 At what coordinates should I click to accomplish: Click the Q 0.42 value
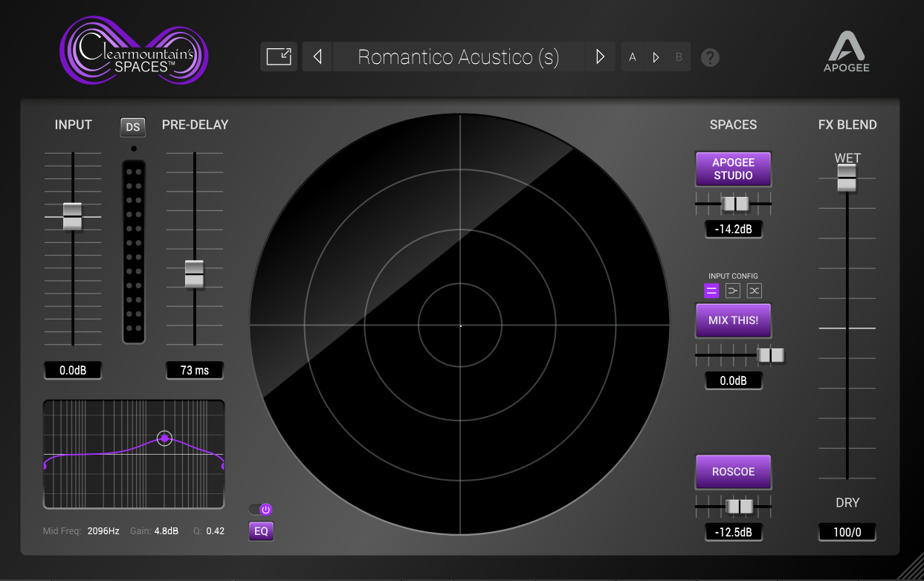point(215,531)
